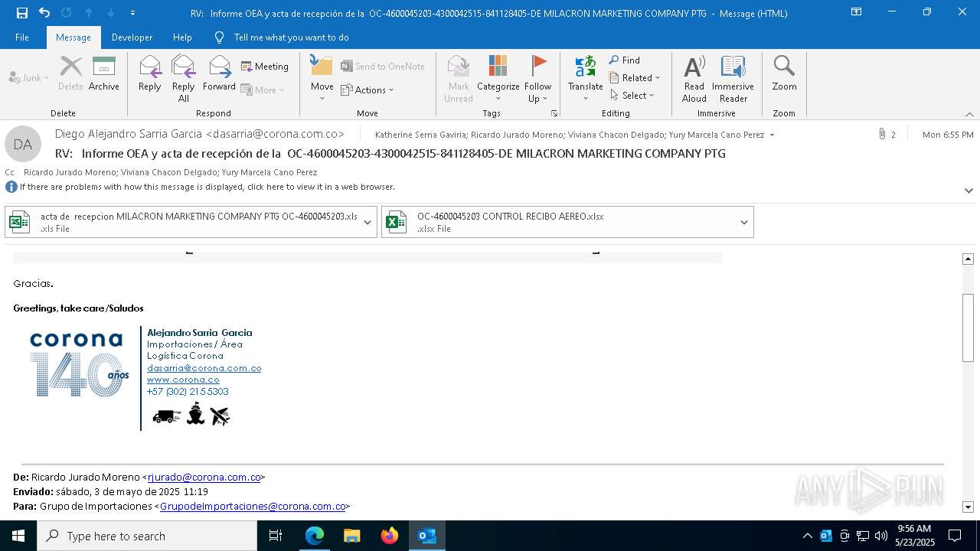The width and height of the screenshot is (980, 551).
Task: Click the message scrollbar down arrow
Action: coord(968,507)
